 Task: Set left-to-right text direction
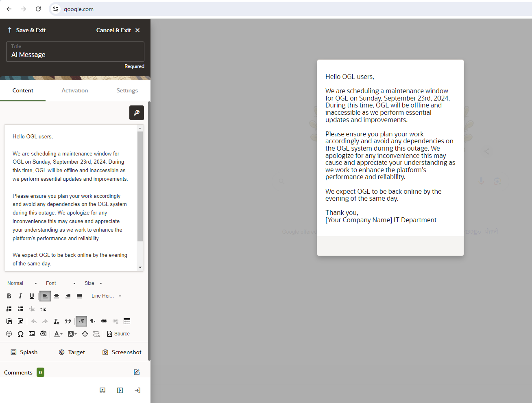pos(81,321)
